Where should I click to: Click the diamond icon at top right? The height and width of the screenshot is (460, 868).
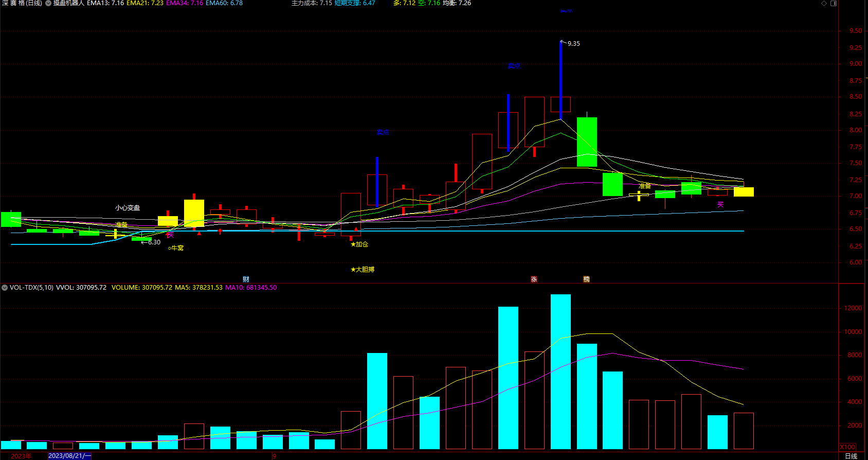tap(824, 3)
